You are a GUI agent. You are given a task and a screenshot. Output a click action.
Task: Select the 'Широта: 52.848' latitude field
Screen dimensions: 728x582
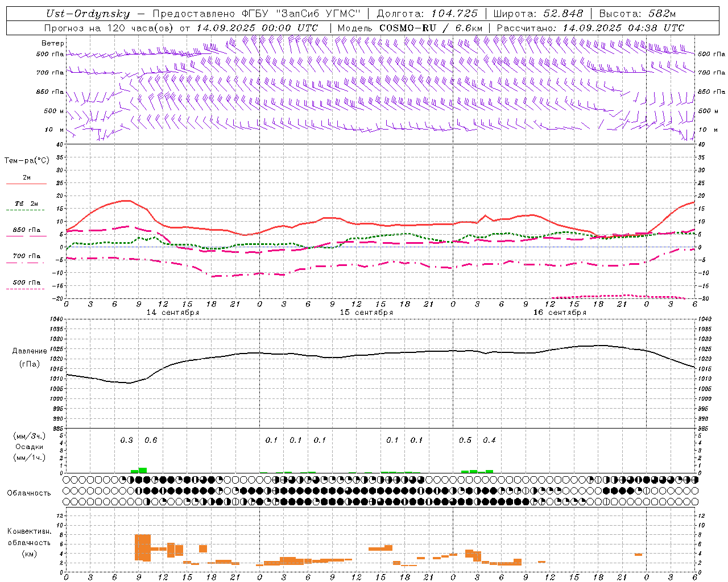click(538, 14)
